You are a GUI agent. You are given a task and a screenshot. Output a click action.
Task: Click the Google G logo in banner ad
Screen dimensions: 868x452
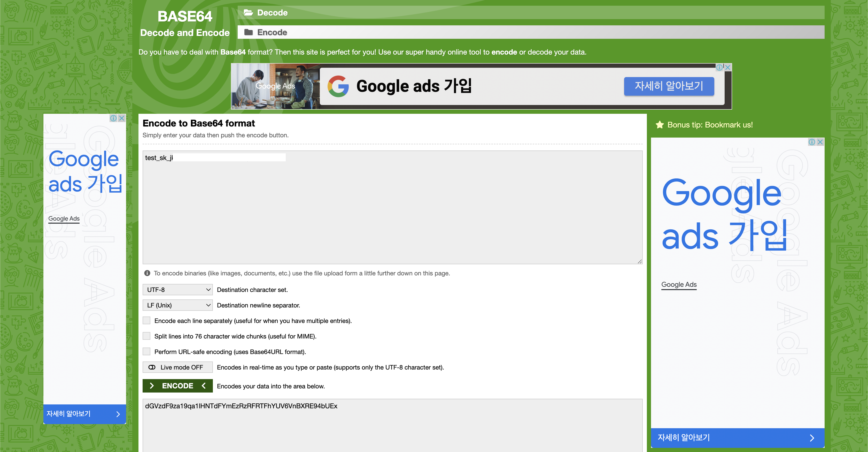click(338, 86)
